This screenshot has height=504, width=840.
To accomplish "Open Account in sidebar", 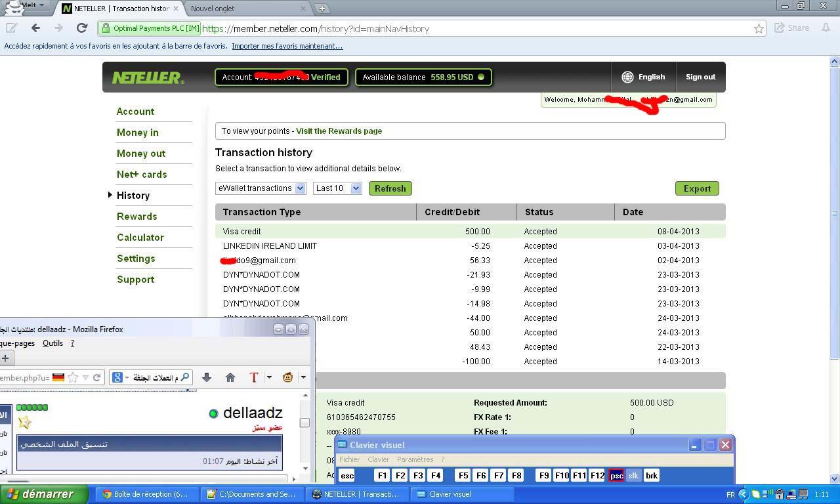I will (135, 112).
